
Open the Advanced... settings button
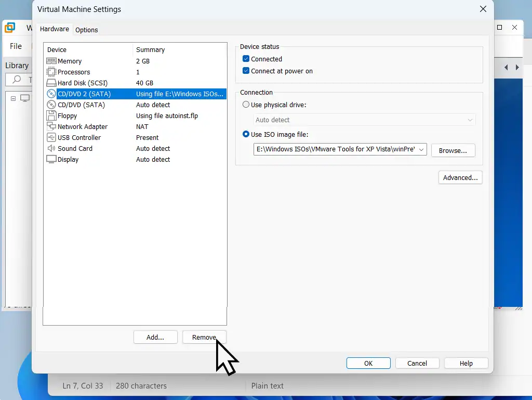pyautogui.click(x=460, y=177)
